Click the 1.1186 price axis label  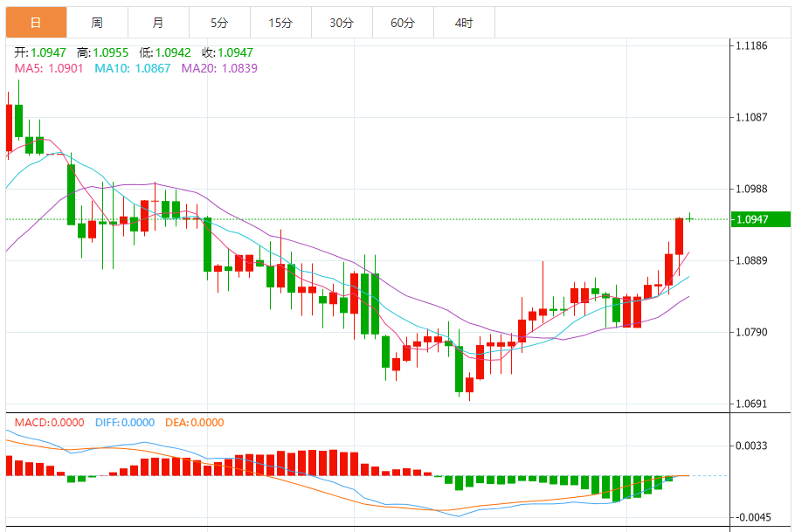751,45
